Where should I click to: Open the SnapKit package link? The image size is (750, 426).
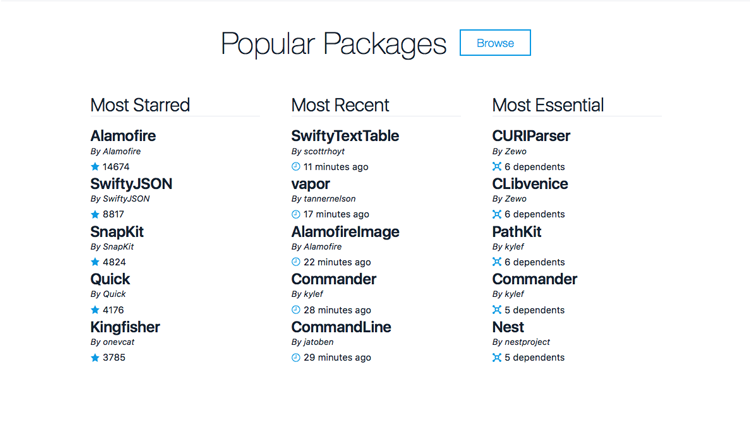click(117, 232)
